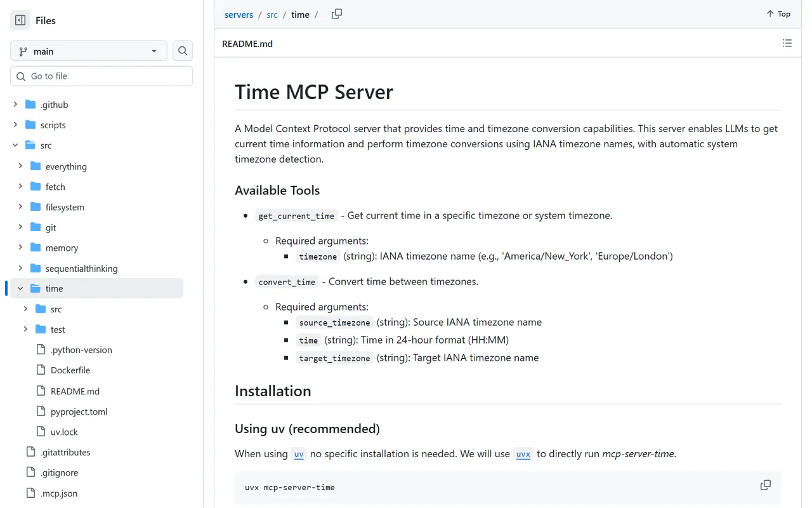The height and width of the screenshot is (508, 812).
Task: Click the sequentialthinking folder icon
Action: point(36,268)
